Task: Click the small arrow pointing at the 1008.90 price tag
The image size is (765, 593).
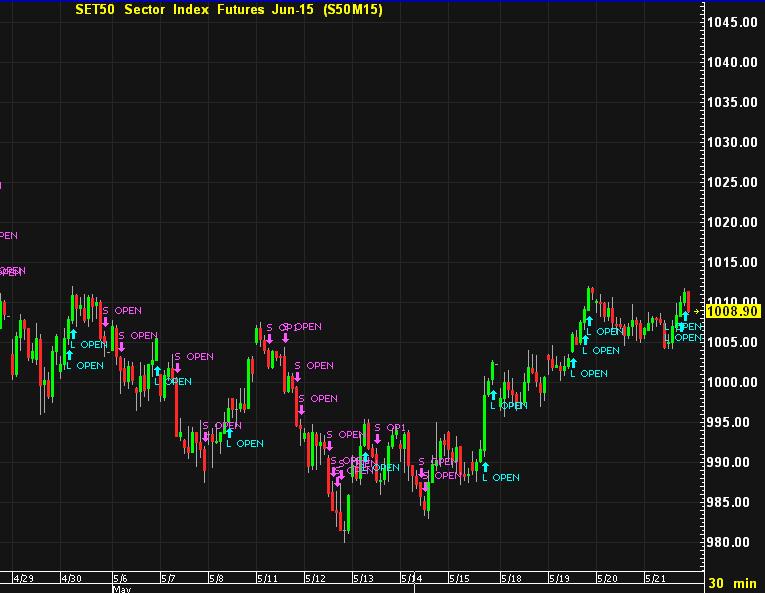Action: pos(697,312)
